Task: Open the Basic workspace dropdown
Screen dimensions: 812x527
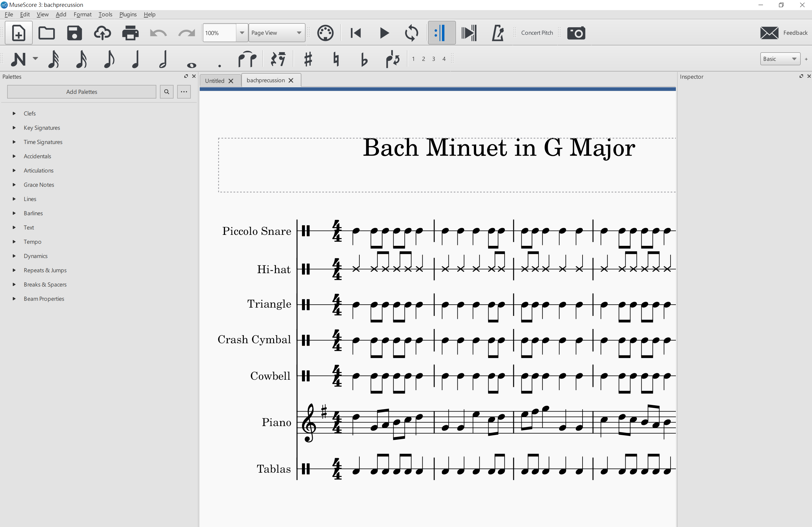Action: (x=780, y=59)
